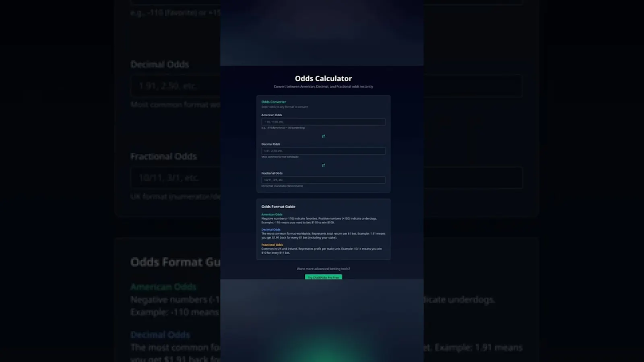Focus the Decimal Odds input field
This screenshot has height=362, width=644.
tap(323, 151)
